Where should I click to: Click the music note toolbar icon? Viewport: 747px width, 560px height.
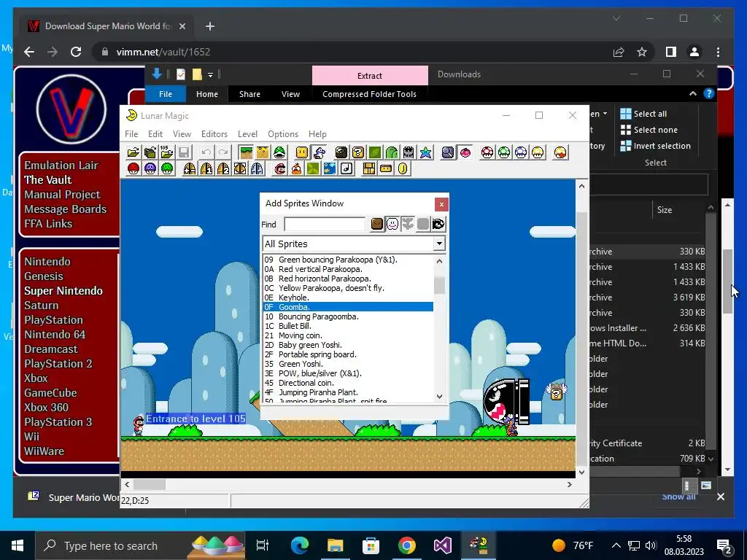coord(347,168)
